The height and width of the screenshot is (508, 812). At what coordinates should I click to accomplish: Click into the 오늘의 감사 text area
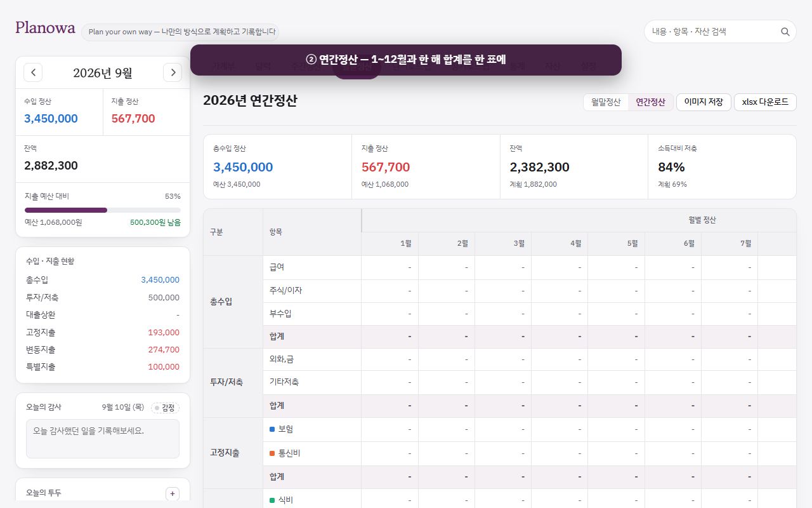point(103,439)
